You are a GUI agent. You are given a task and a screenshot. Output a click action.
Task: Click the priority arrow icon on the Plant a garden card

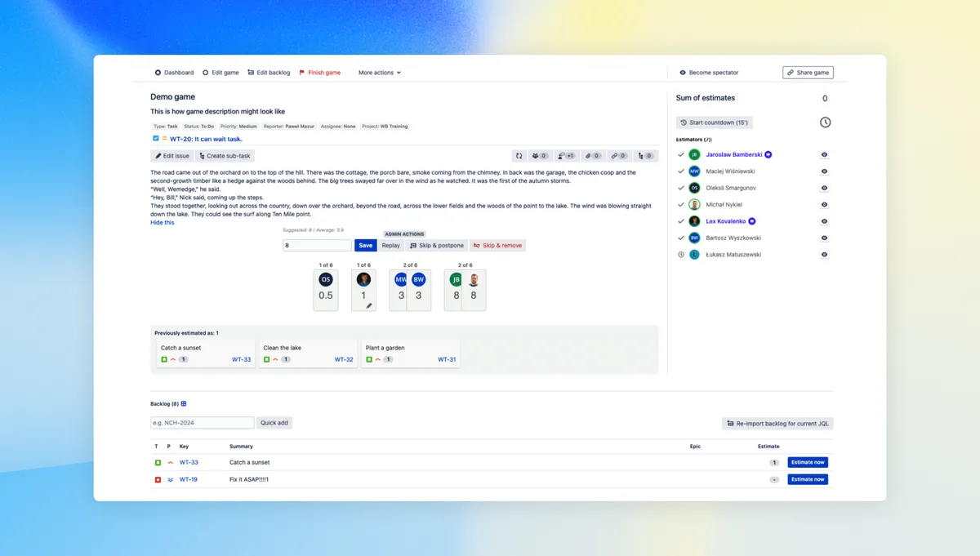click(x=378, y=359)
